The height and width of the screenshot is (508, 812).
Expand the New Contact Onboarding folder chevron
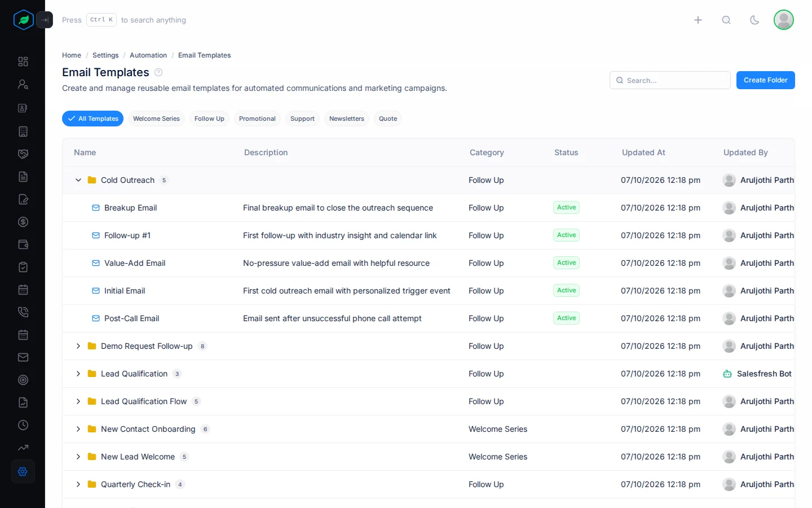click(x=78, y=429)
